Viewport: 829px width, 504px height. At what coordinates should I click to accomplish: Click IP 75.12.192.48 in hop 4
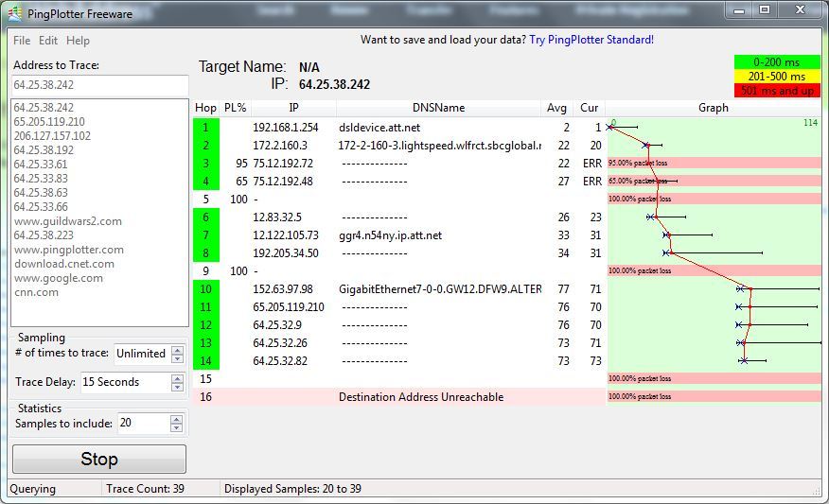point(283,182)
